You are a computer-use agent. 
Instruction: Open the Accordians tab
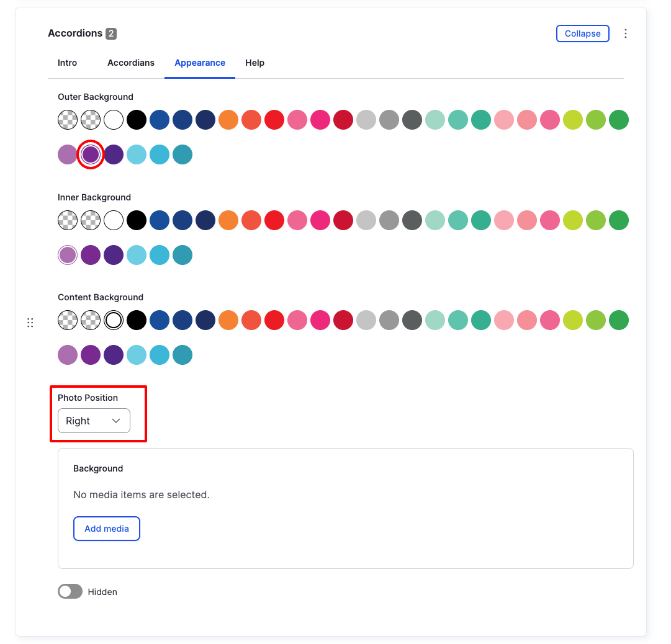click(131, 63)
